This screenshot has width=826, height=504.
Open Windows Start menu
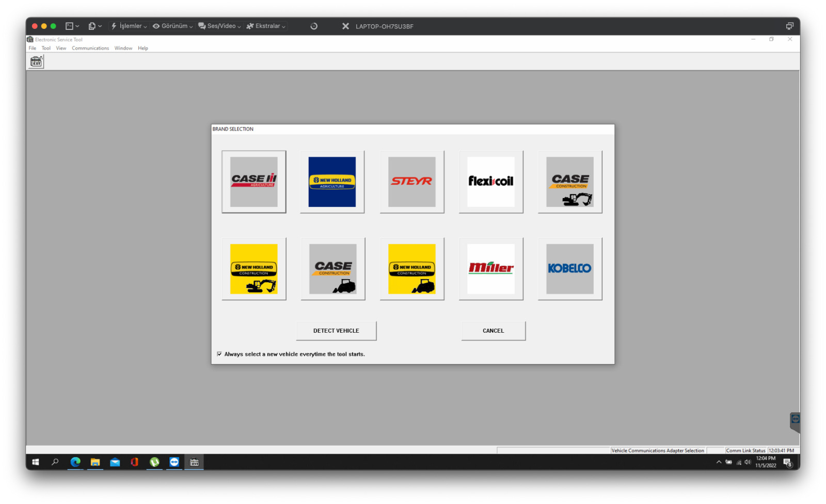tap(36, 462)
